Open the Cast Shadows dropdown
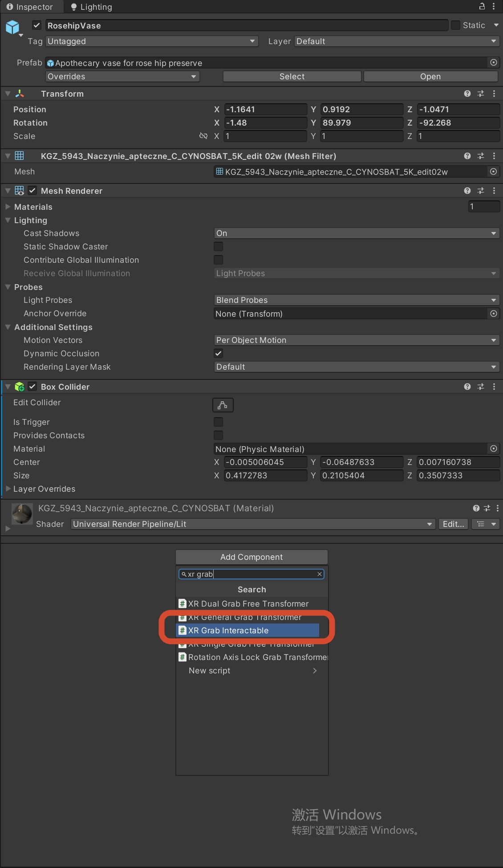This screenshot has width=503, height=868. (357, 233)
